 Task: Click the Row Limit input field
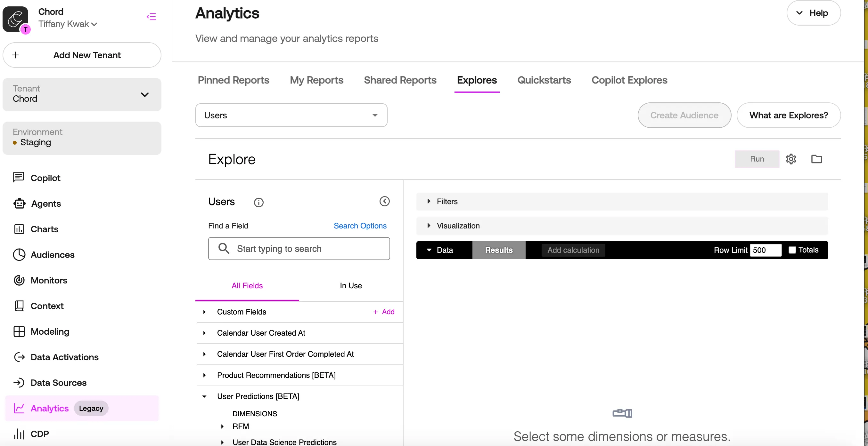tap(766, 250)
